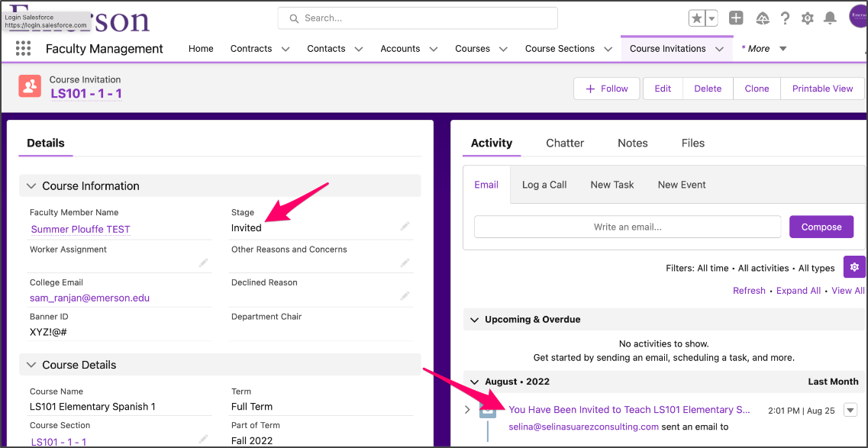
Task: Edit Other Reasons and Concerns pencil icon
Action: click(x=405, y=263)
